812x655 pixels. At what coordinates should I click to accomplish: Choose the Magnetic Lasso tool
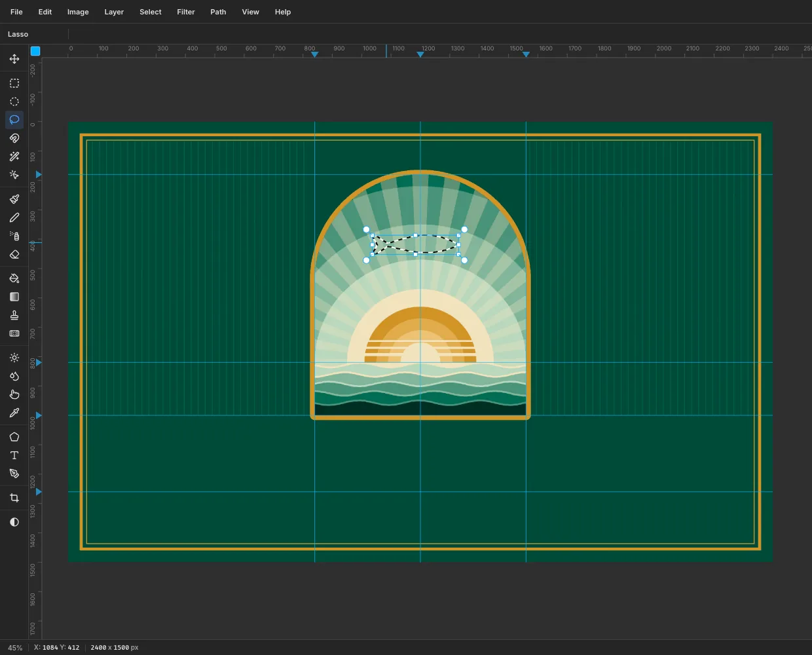[14, 138]
